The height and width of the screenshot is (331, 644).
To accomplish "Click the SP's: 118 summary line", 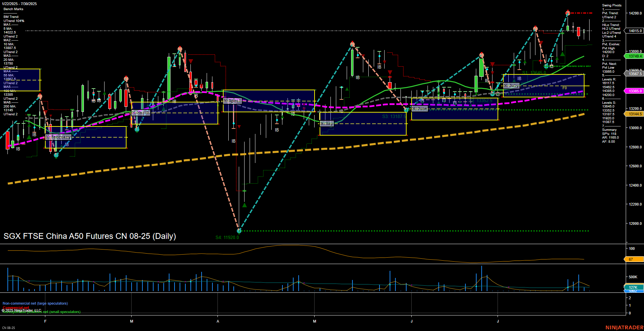I will 609,134.
